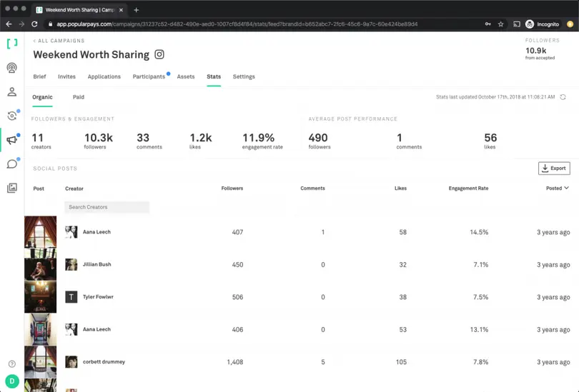This screenshot has height=392, width=579.
Task: Click the Search Creators input field
Action: (107, 207)
